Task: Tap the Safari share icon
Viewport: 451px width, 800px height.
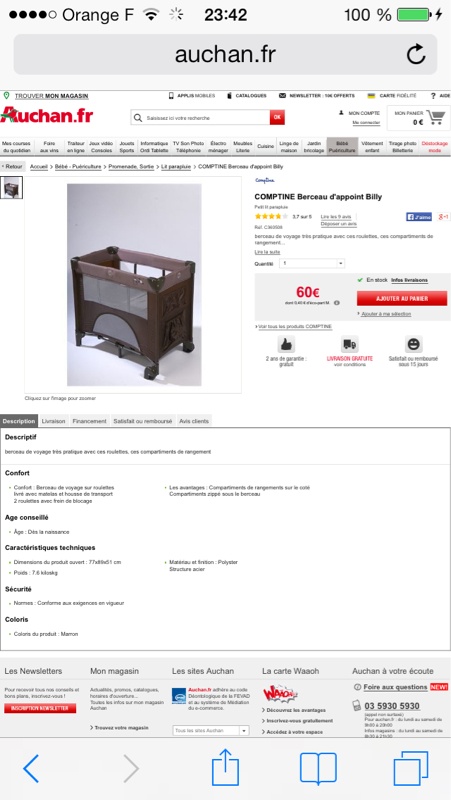Action: click(x=225, y=767)
